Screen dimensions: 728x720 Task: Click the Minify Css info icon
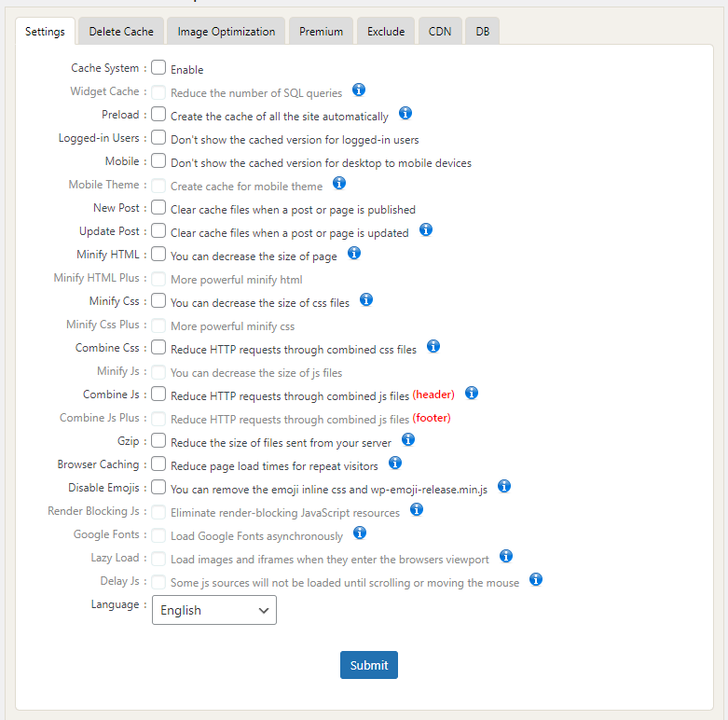pos(366,300)
